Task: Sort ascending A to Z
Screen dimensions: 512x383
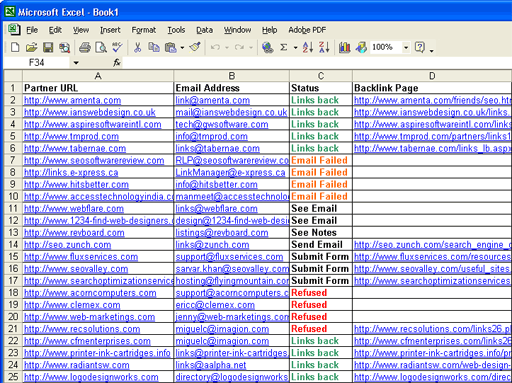Action: pyautogui.click(x=308, y=47)
